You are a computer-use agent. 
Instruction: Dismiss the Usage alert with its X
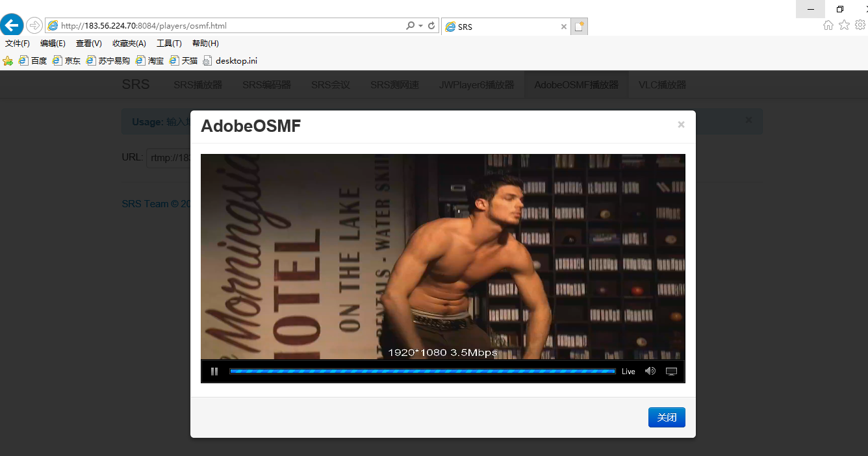pyautogui.click(x=748, y=120)
